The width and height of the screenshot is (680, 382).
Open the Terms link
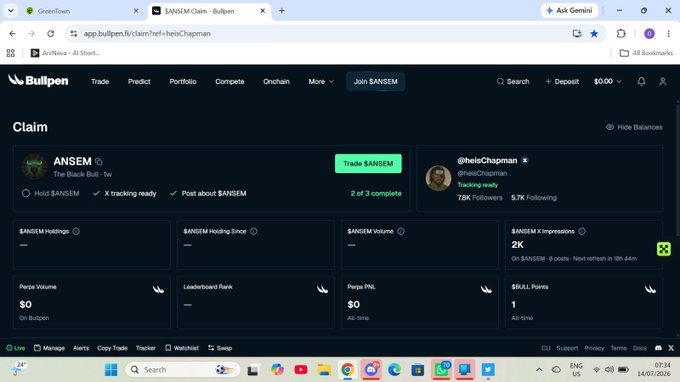click(x=618, y=348)
